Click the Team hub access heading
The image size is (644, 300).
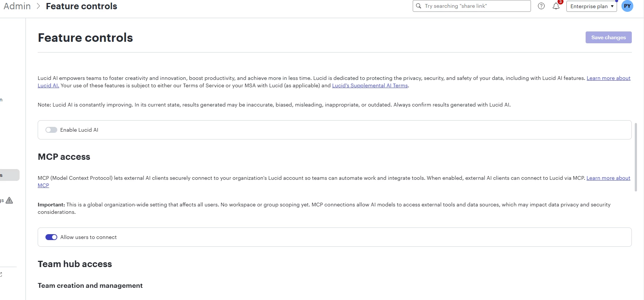click(x=75, y=264)
